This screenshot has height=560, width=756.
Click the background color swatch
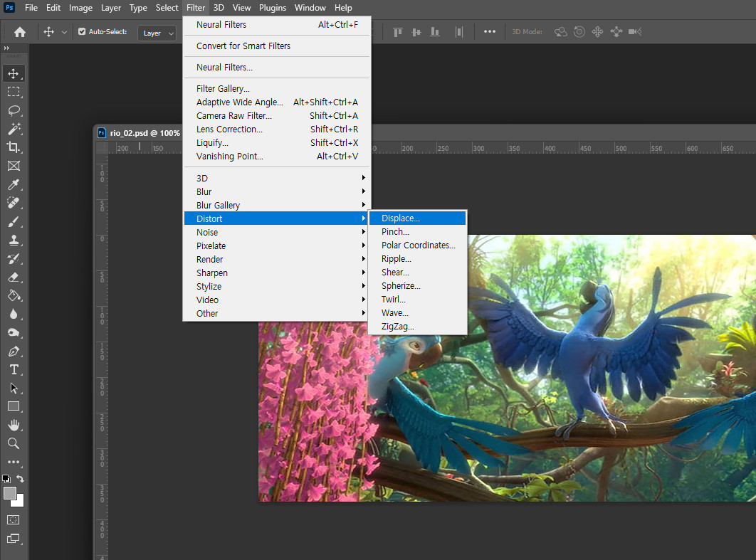[x=20, y=502]
